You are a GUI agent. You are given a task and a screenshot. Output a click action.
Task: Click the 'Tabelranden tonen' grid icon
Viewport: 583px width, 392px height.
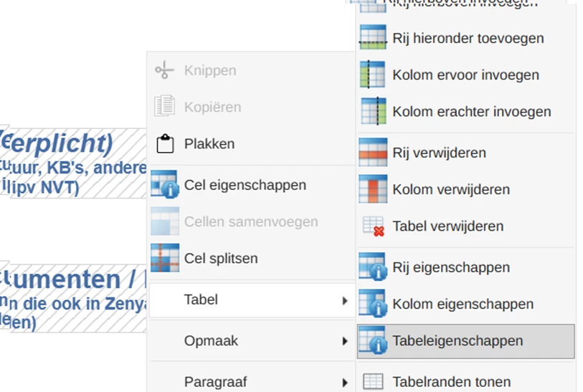373,381
